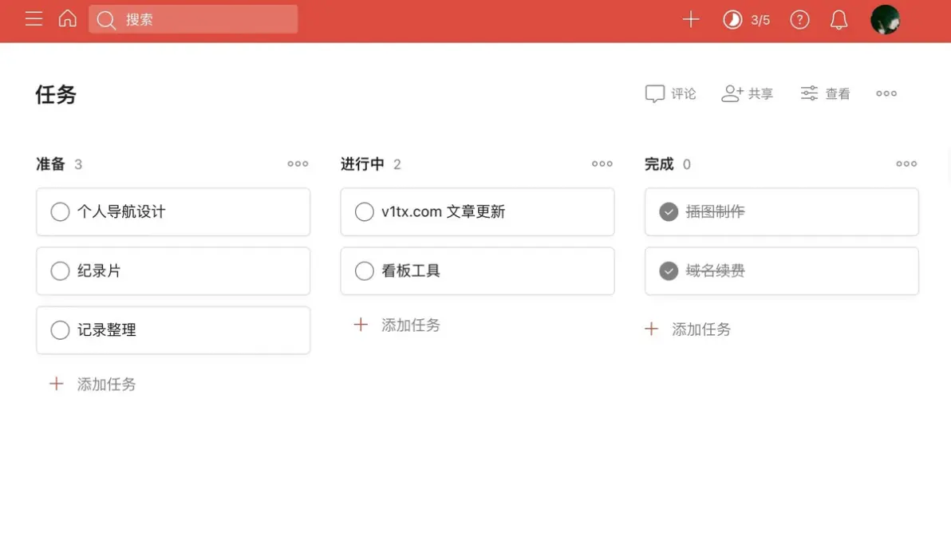
Task: Click the 3/5 daily goal count
Action: [760, 20]
